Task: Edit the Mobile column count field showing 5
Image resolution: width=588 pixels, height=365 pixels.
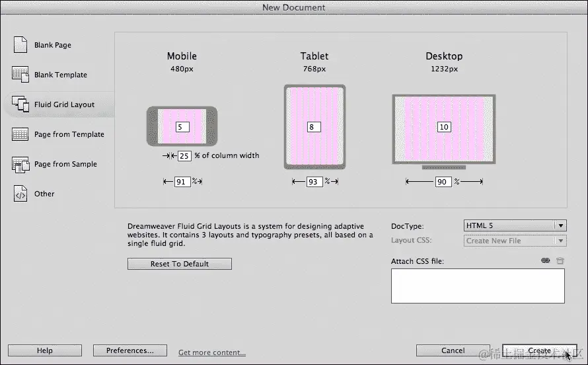Action: coord(182,127)
